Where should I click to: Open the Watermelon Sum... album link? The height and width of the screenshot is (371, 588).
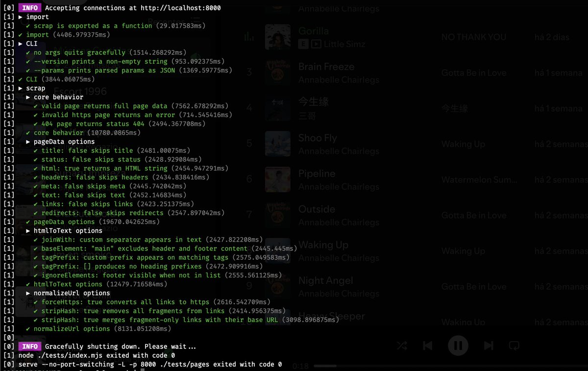pos(479,180)
